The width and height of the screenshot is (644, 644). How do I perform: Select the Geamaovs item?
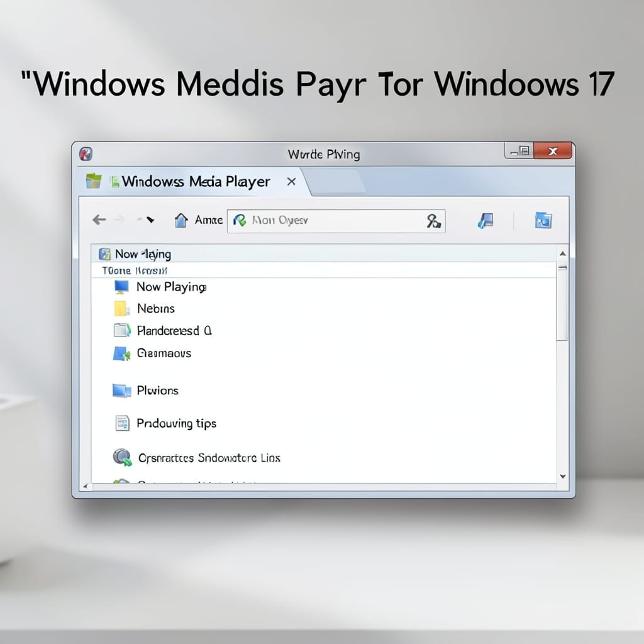164,353
